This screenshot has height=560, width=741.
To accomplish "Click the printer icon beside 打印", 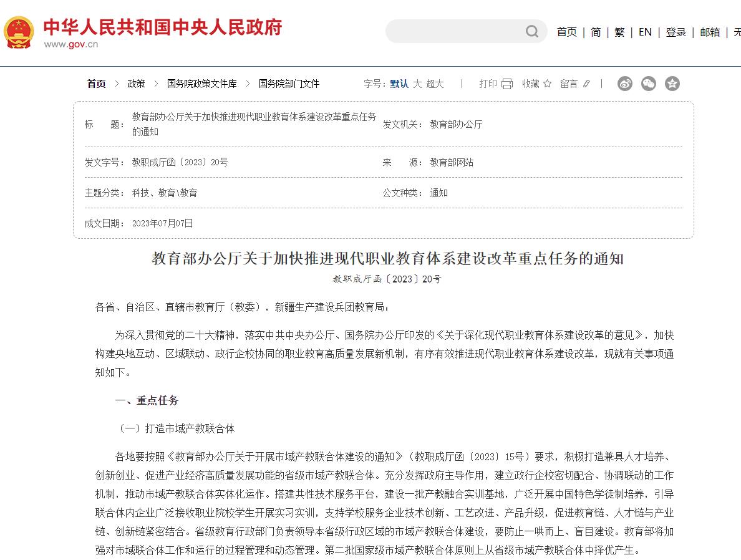I will pyautogui.click(x=506, y=84).
